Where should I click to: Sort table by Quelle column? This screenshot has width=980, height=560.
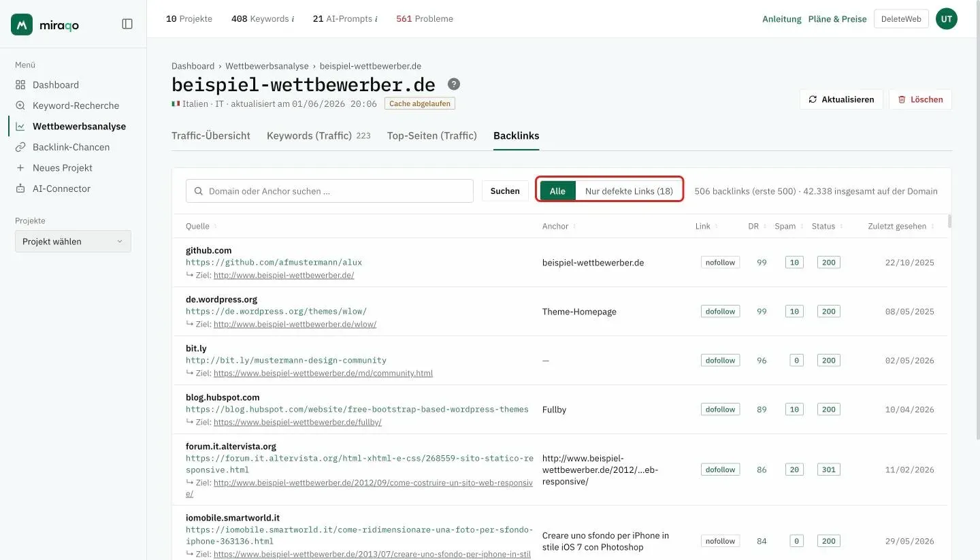[201, 227]
